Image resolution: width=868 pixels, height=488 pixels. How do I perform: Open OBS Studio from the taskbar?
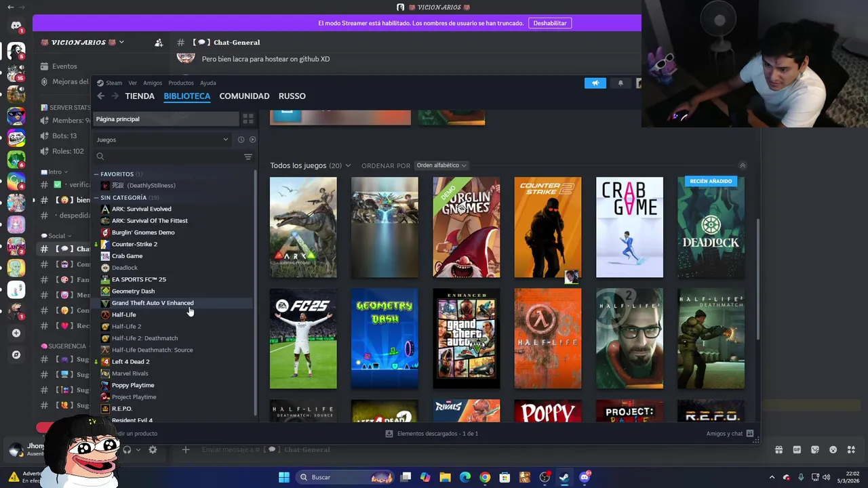545,477
